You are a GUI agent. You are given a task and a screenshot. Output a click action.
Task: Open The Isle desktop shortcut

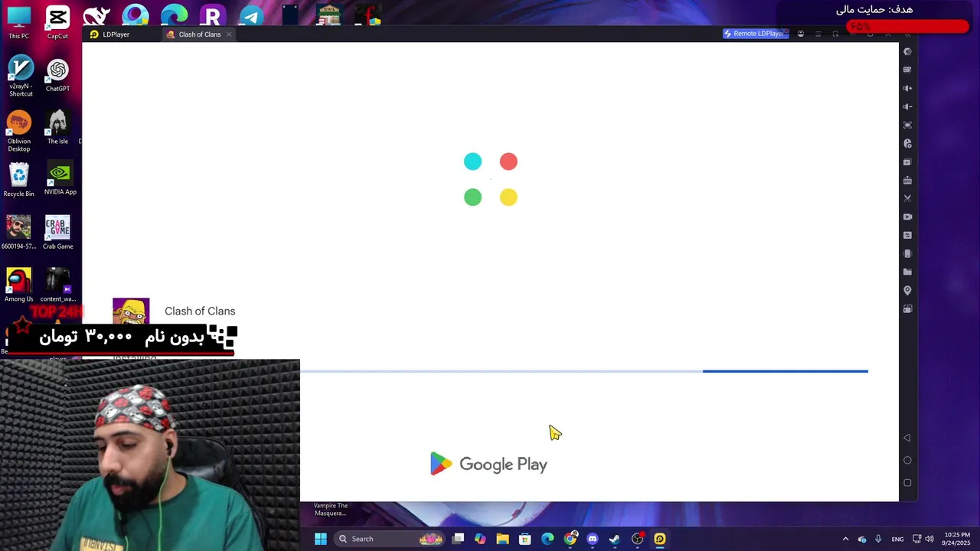[57, 127]
